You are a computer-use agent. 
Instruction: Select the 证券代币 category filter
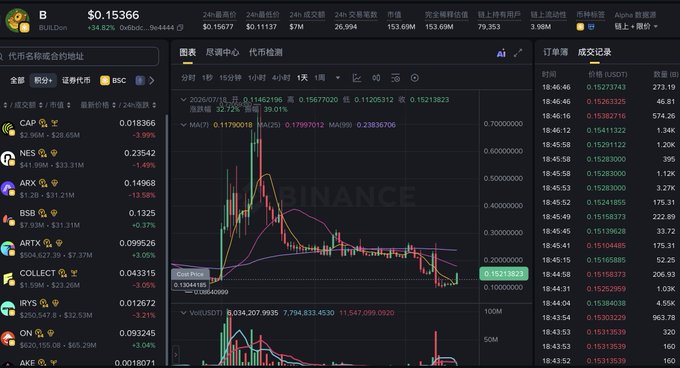76,81
